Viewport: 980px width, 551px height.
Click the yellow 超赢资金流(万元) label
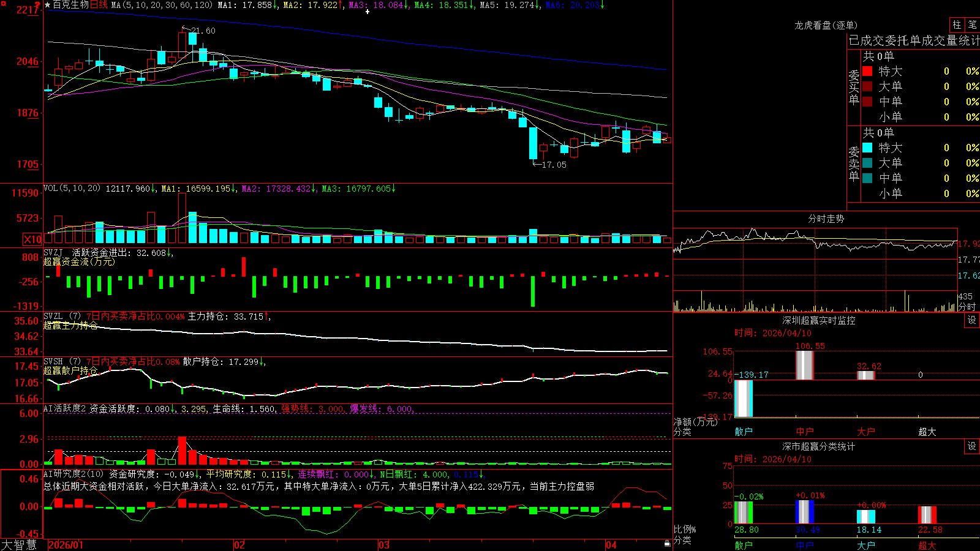click(x=79, y=261)
